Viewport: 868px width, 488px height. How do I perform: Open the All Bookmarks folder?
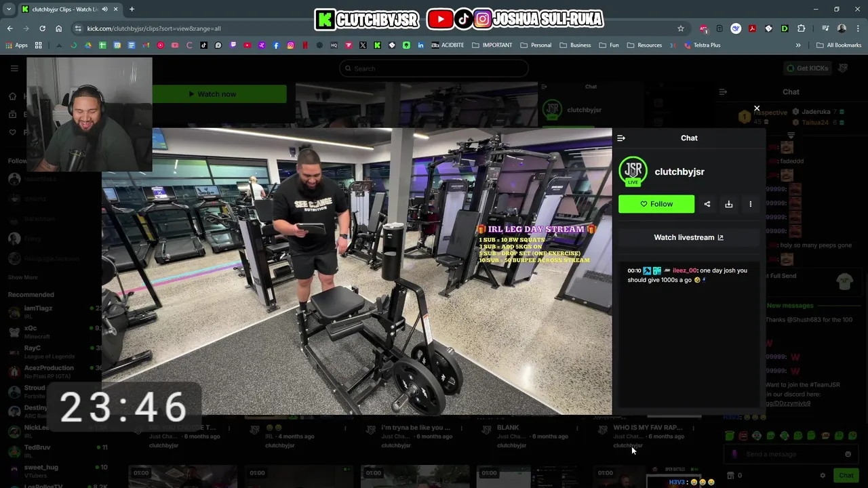point(839,45)
